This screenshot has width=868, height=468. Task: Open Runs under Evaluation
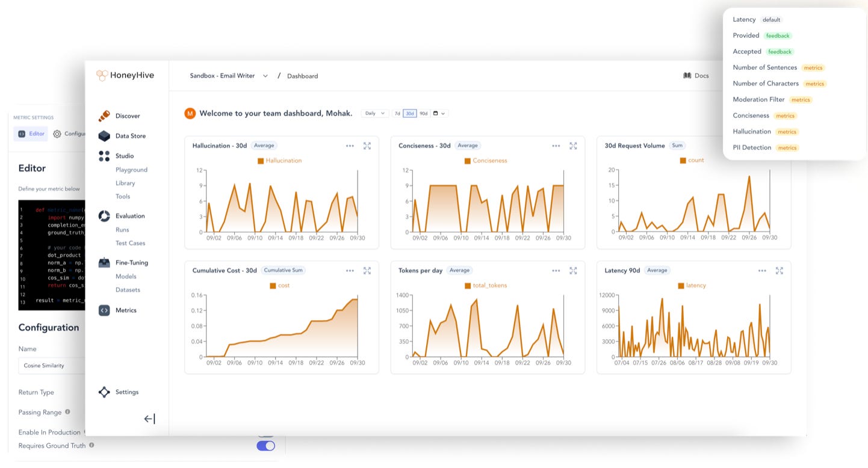click(122, 230)
